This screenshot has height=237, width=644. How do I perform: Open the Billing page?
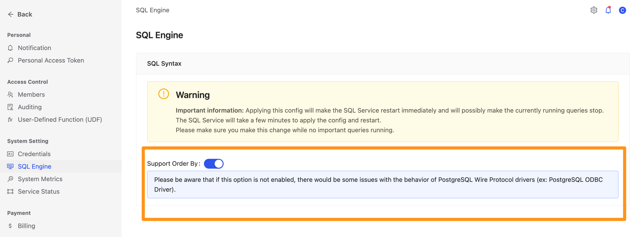click(27, 226)
